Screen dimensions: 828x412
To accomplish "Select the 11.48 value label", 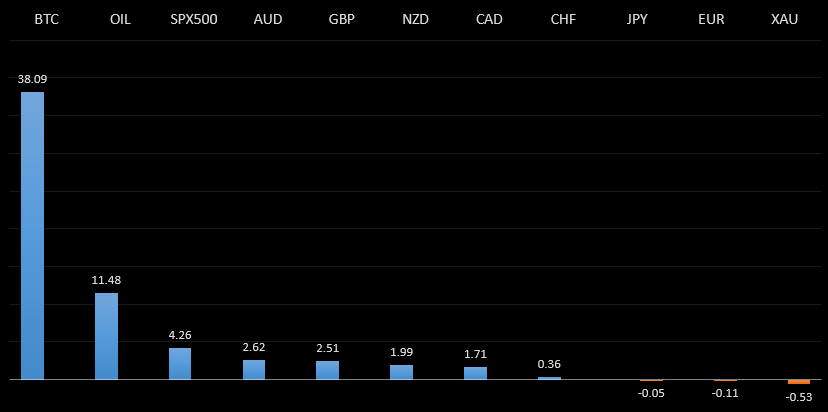I will pyautogui.click(x=106, y=280).
